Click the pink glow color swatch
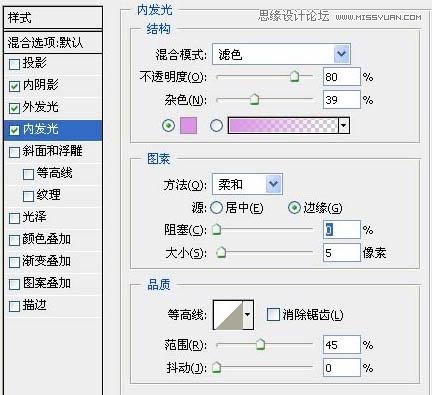The height and width of the screenshot is (395, 432). 188,125
